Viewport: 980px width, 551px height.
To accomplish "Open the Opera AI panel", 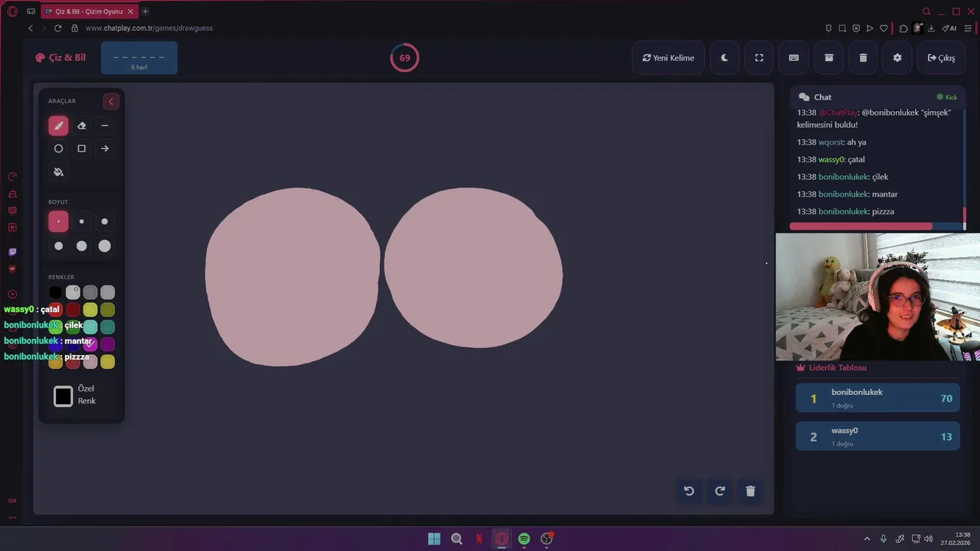I will click(949, 28).
